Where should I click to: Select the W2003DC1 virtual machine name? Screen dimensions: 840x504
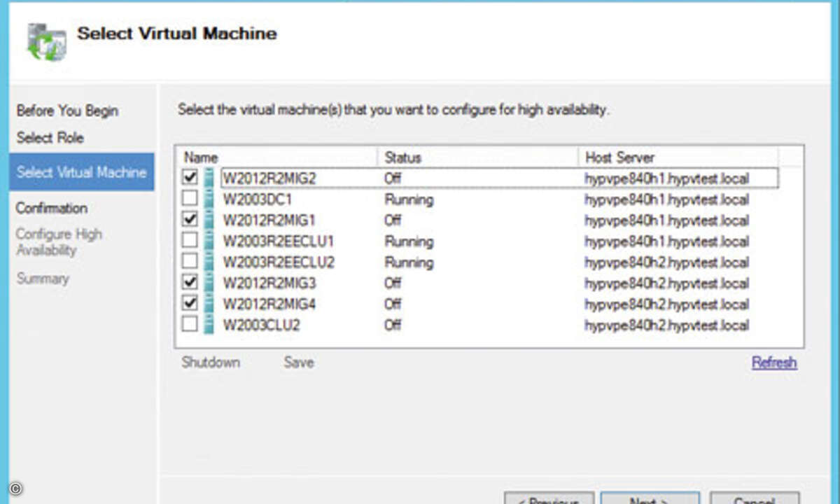(x=257, y=199)
